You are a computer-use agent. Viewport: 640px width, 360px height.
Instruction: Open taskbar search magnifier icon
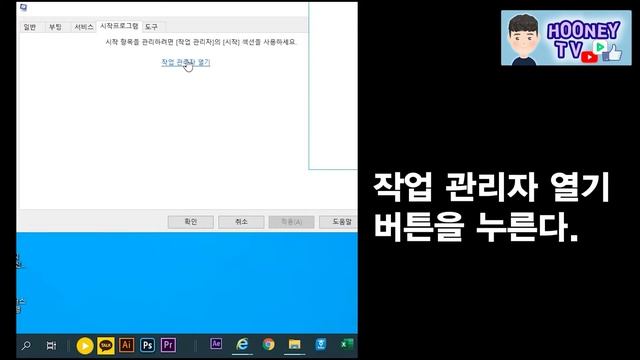click(x=27, y=346)
